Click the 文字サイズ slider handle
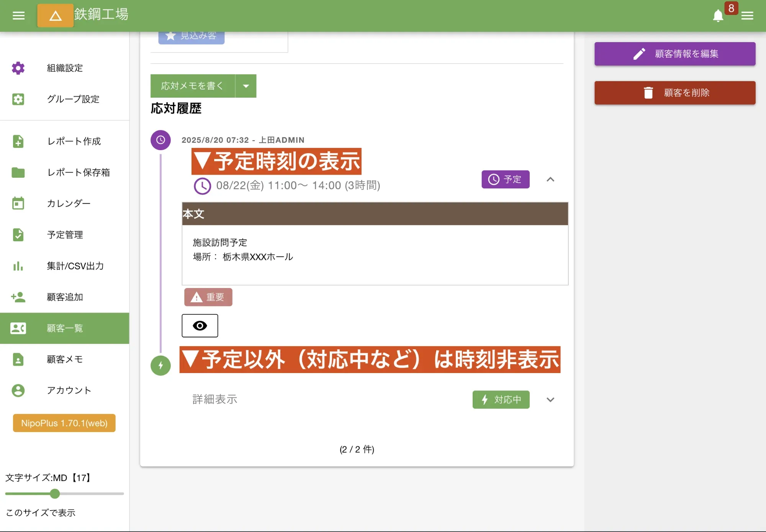Viewport: 766px width, 532px height. pyautogui.click(x=55, y=494)
